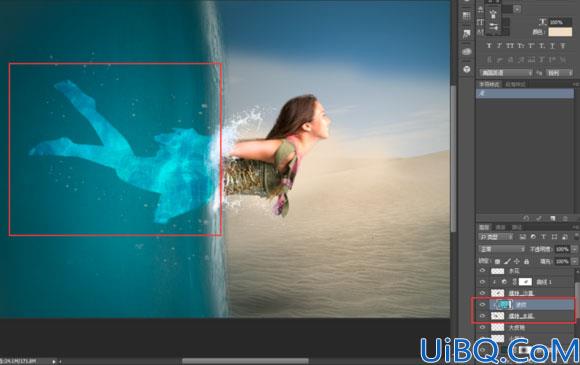The height and width of the screenshot is (365, 580).
Task: Click status bar arrow next to document size
Action: tap(54, 361)
